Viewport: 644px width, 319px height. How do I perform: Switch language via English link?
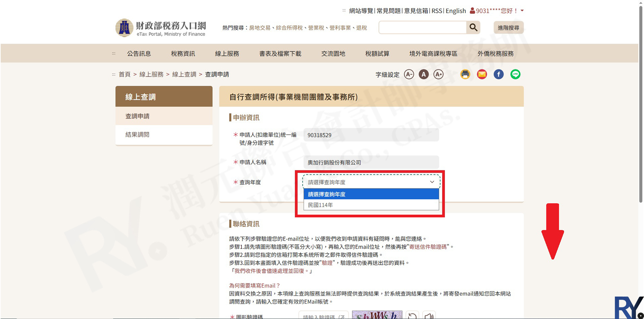click(455, 11)
